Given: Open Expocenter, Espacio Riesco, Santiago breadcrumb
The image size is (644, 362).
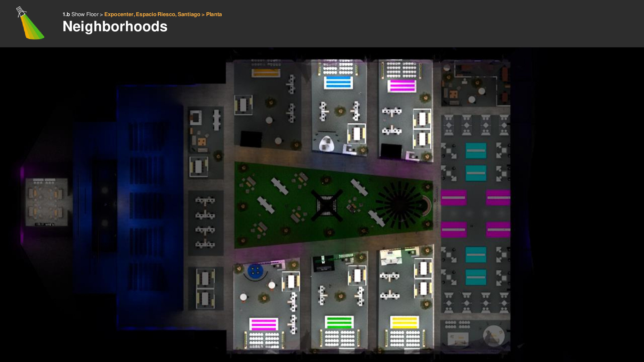Looking at the screenshot, I should (x=152, y=14).
